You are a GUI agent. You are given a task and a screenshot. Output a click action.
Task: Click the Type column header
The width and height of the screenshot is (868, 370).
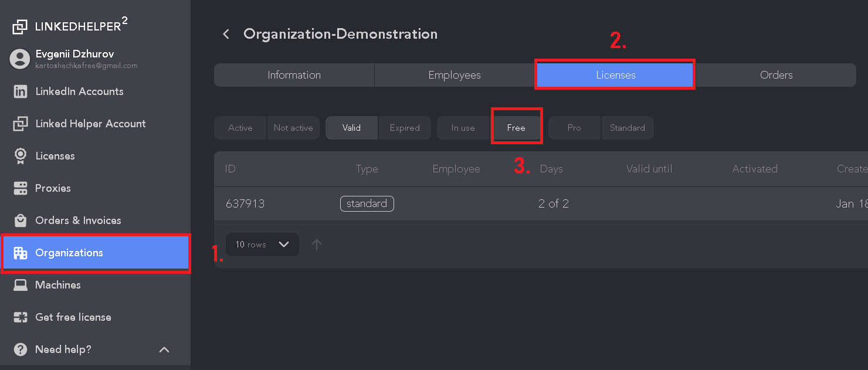coord(367,169)
